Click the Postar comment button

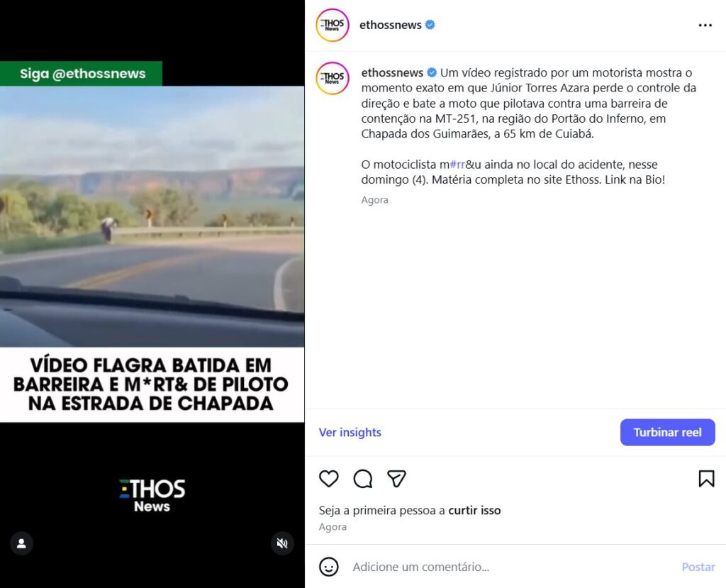coord(698,567)
